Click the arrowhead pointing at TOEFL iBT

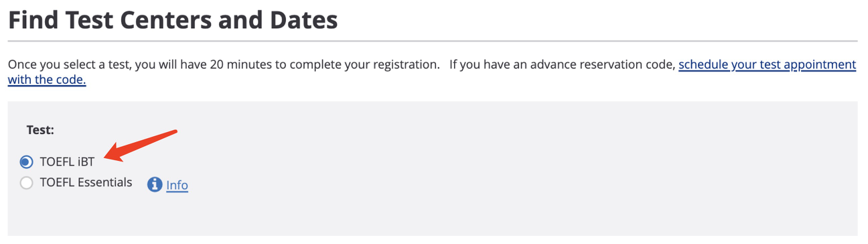114,153
